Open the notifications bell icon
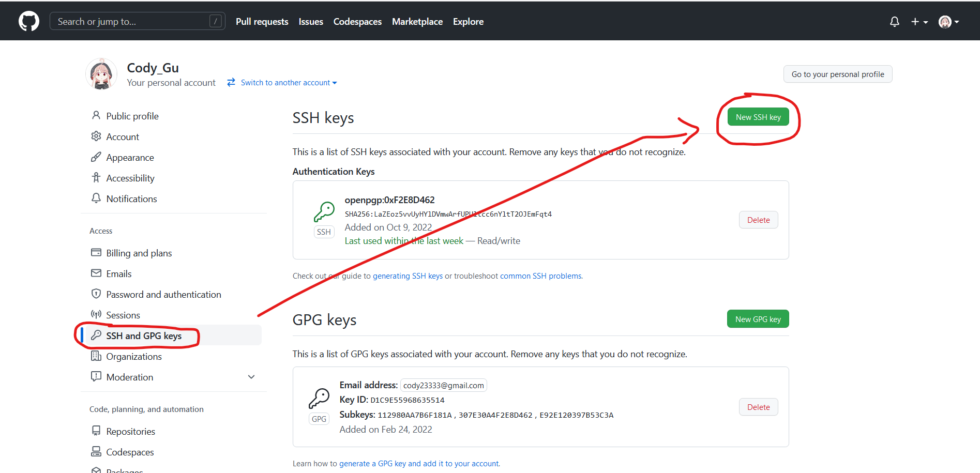Image resolution: width=980 pixels, height=473 pixels. 894,22
